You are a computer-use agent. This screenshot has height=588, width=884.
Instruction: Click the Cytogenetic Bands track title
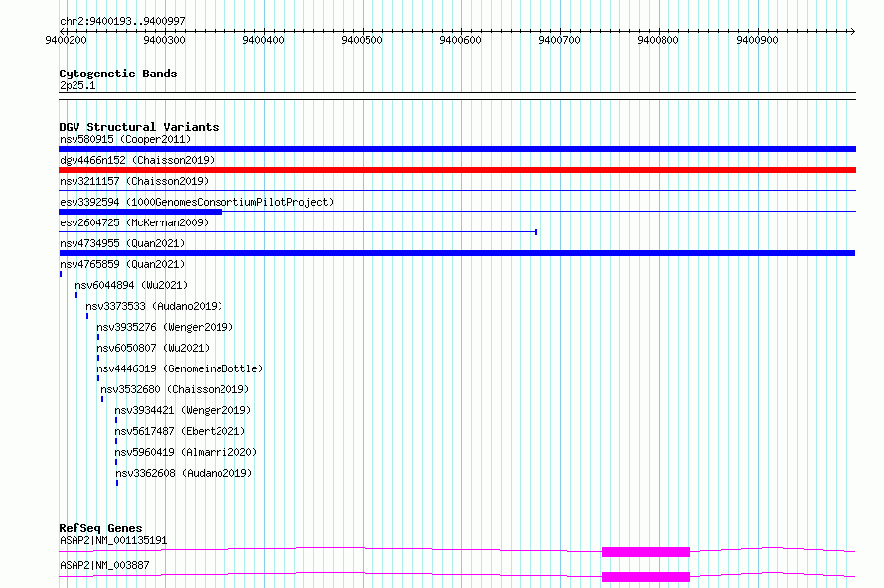(118, 73)
